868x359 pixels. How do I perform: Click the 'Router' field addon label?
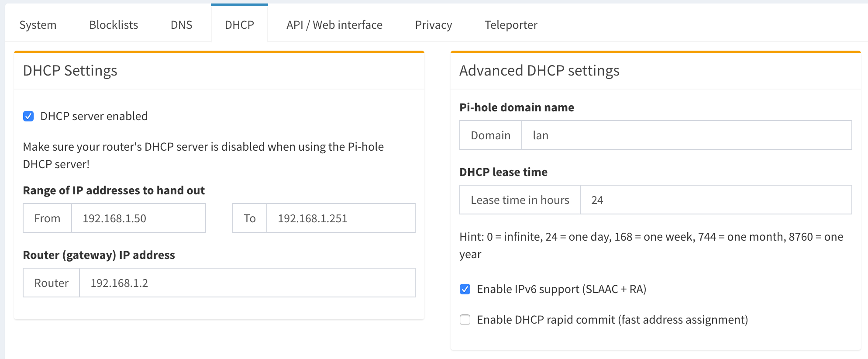click(52, 283)
